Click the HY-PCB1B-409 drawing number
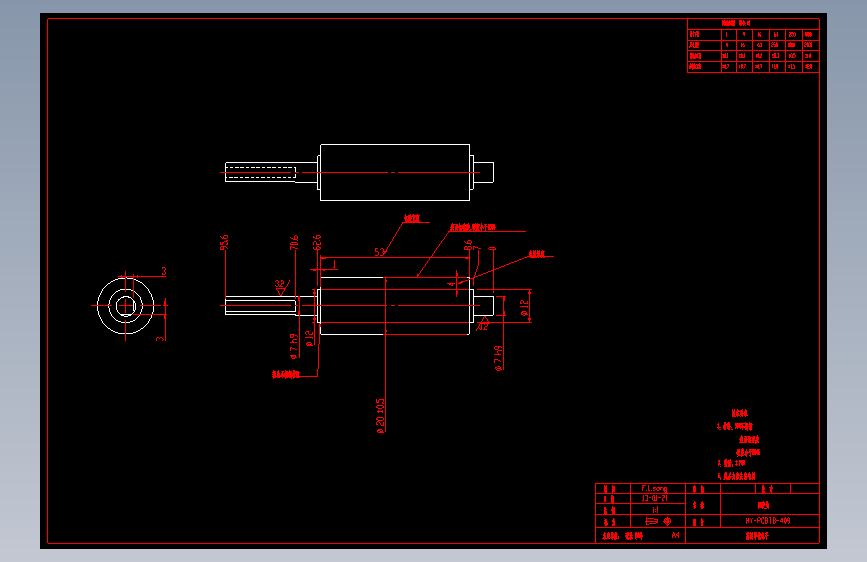Screen dimensions: 867x562 768,521
